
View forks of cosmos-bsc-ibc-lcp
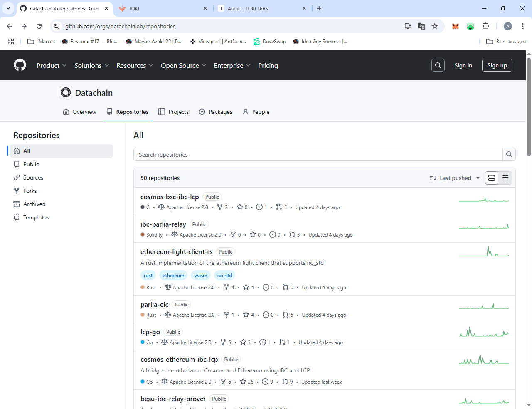pos(223,207)
